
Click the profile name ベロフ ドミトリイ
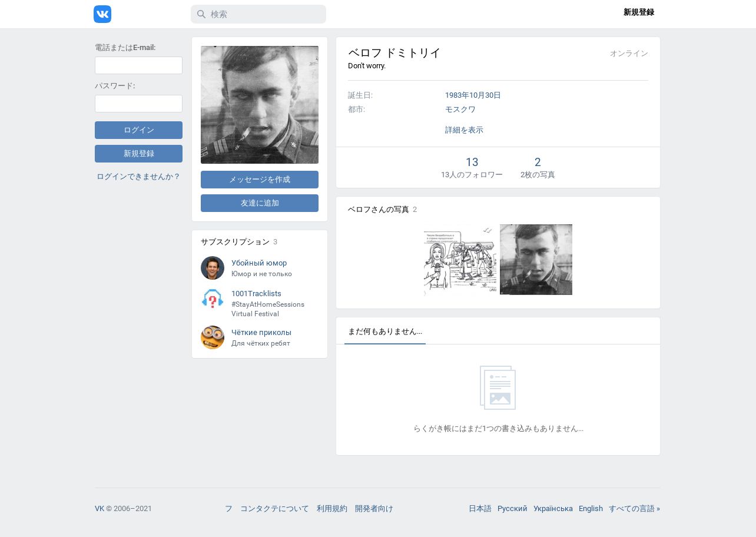(x=394, y=53)
